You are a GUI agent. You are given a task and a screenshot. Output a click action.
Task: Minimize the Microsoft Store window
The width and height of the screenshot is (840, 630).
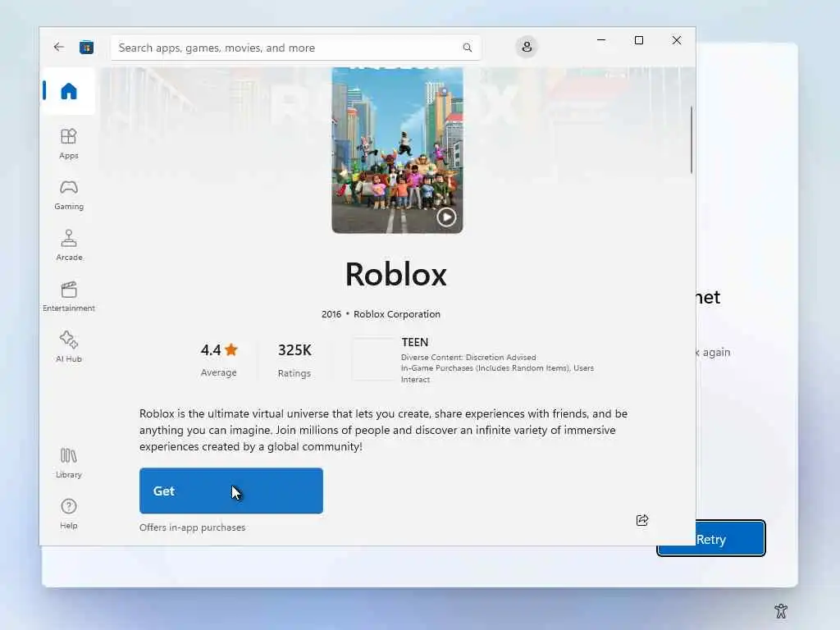(601, 40)
